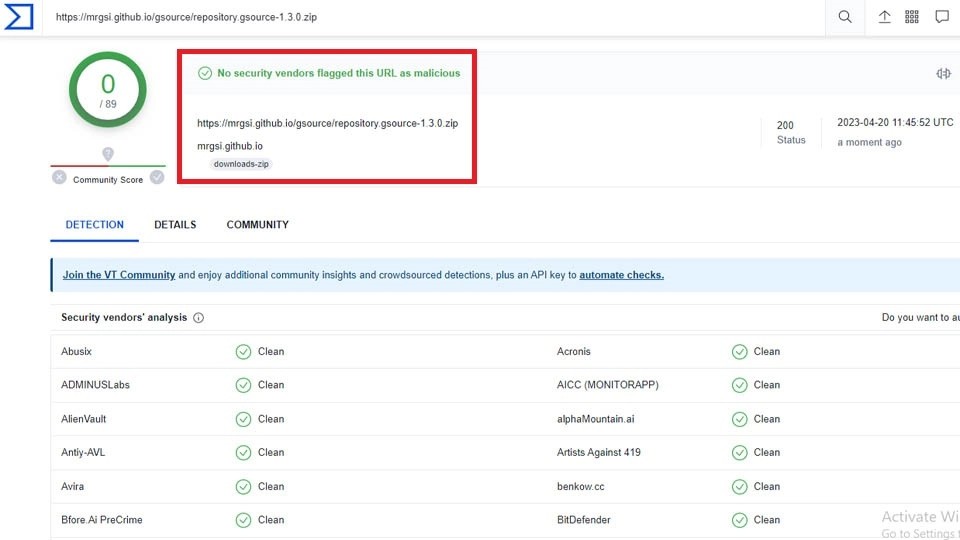Click the Clean check icon for AlienVault
Screen dimensions: 960x540
click(243, 419)
